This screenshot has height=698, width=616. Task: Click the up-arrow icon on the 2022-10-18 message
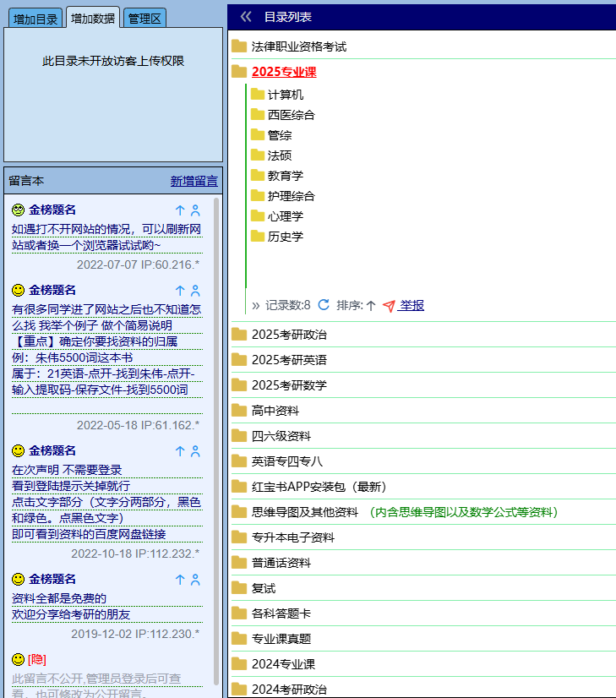pyautogui.click(x=179, y=451)
